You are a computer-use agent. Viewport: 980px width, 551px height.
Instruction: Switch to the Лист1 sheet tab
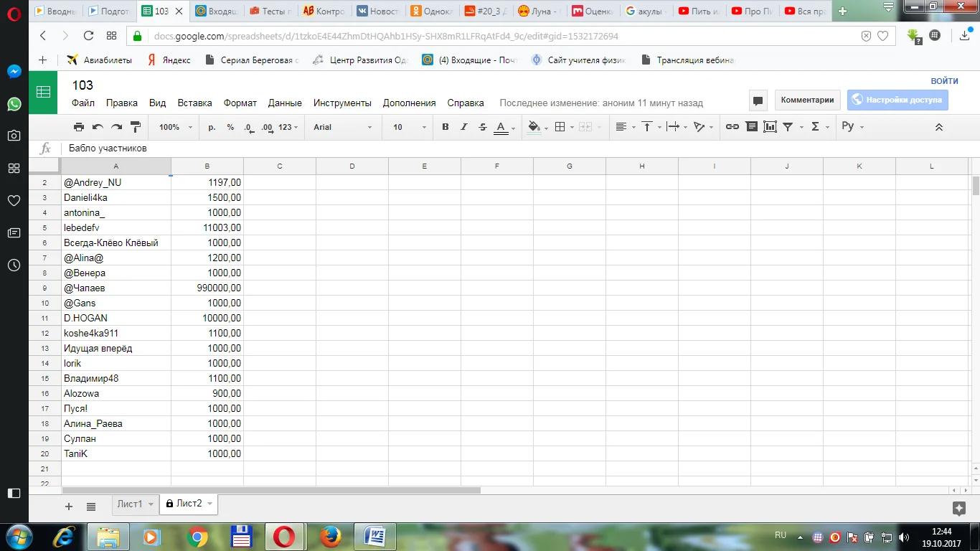point(130,504)
